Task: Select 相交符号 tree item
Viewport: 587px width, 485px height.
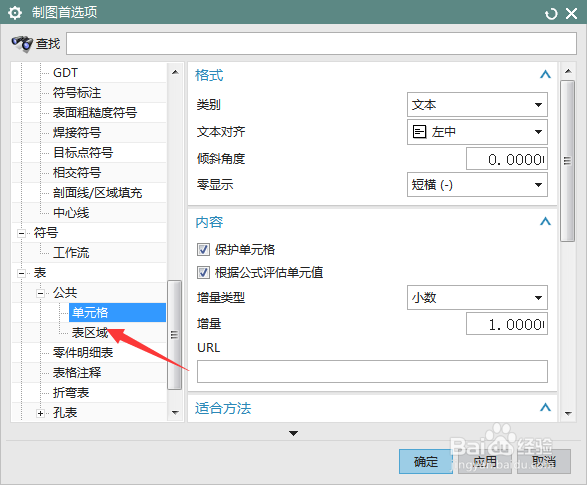Action: tap(77, 173)
